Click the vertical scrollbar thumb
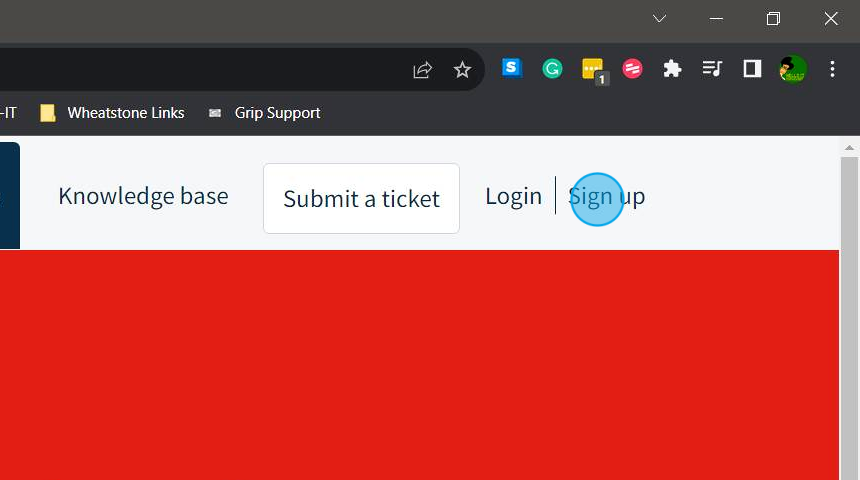This screenshot has height=480, width=860. point(849,317)
